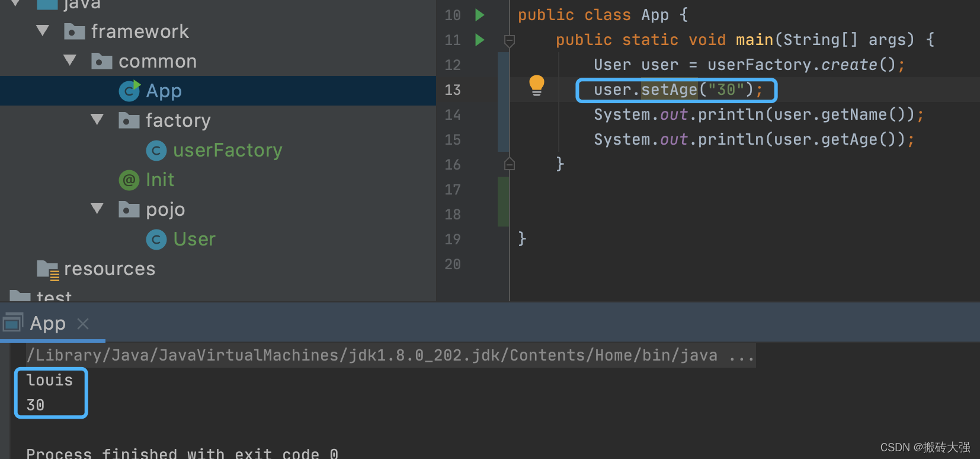Image resolution: width=980 pixels, height=459 pixels.
Task: Click the '30' console output line
Action: (x=36, y=405)
